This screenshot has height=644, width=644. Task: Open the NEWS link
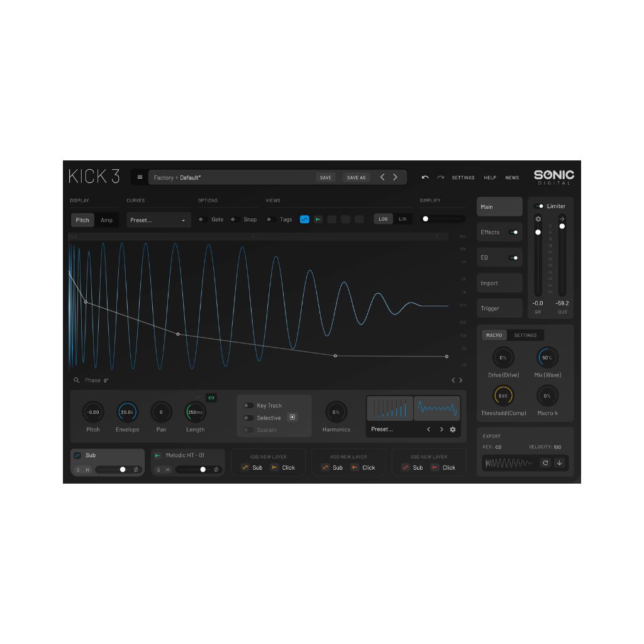[x=512, y=177]
